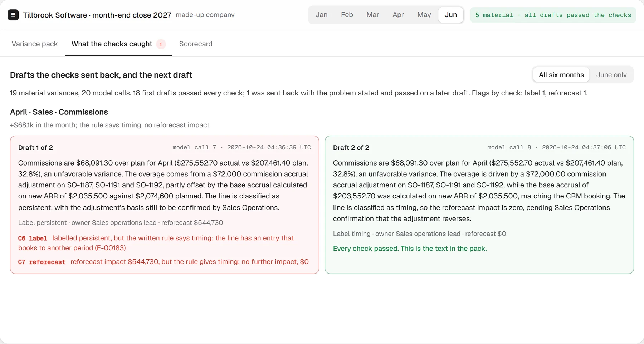644x344 pixels.
Task: Click April · Sales · Commissions heading
Action: point(59,112)
